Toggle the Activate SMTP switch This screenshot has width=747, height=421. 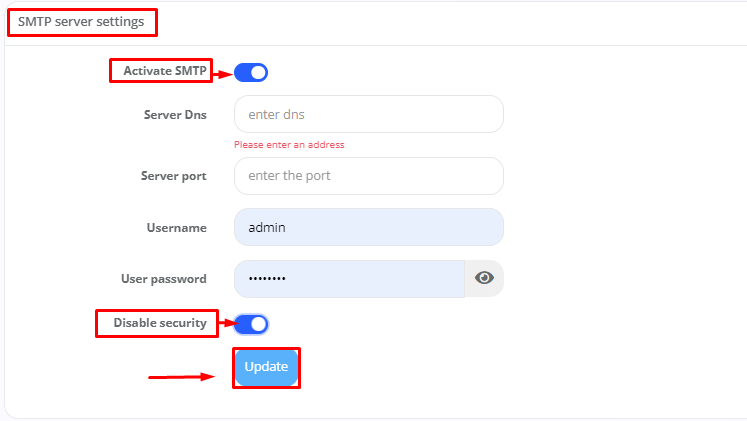point(251,72)
